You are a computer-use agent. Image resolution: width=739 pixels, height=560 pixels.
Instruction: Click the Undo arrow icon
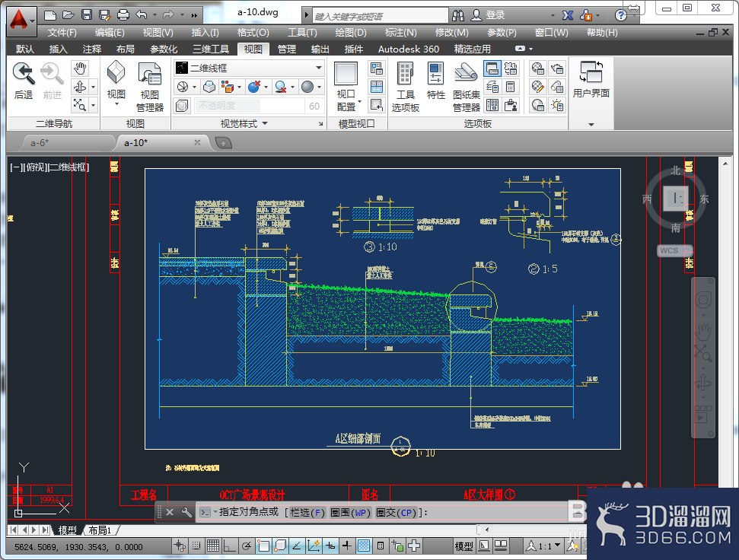click(x=142, y=15)
